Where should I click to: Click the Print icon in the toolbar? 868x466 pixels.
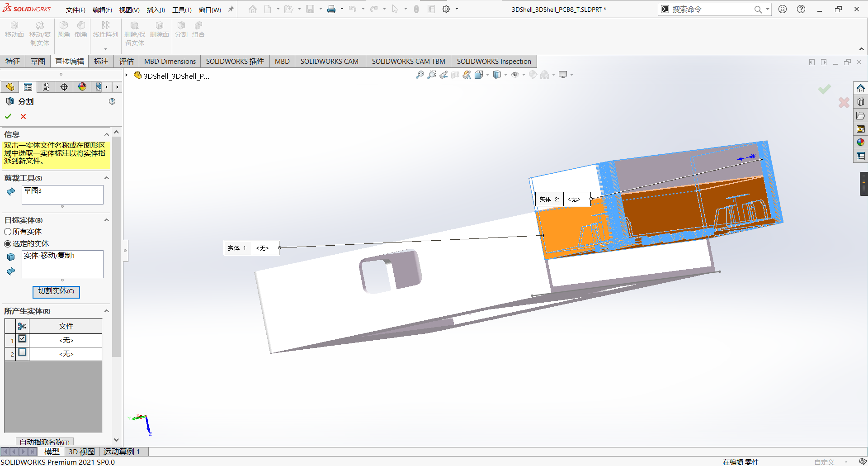[331, 9]
